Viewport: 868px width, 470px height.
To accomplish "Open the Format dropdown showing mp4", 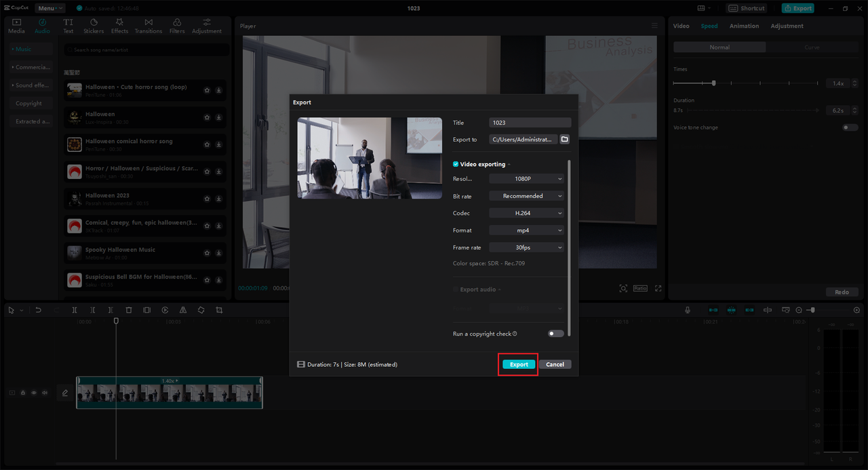I will tap(526, 231).
